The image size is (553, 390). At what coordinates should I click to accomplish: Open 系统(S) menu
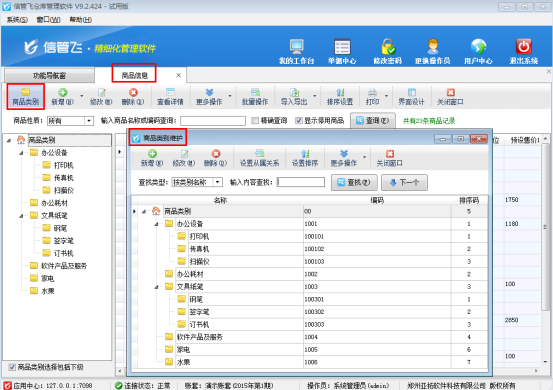coord(17,20)
